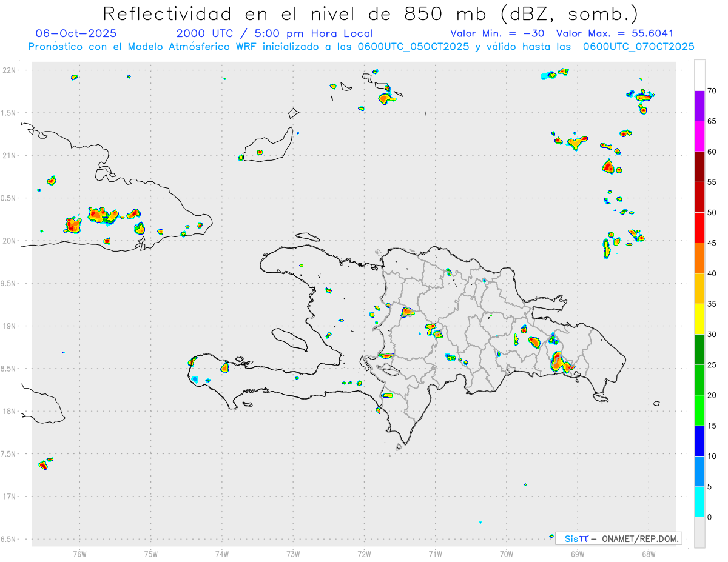Click the 70W longitude axis label
The height and width of the screenshot is (562, 728).
(x=507, y=554)
